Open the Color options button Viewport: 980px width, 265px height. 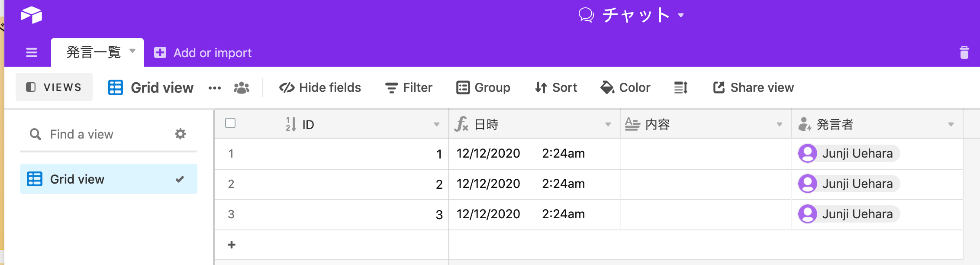pyautogui.click(x=625, y=88)
